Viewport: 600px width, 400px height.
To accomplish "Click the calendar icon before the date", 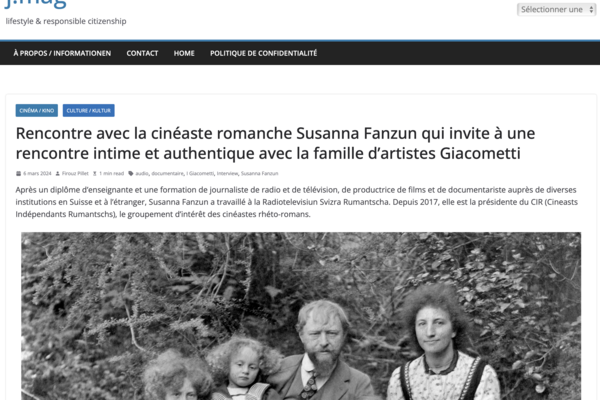I will pyautogui.click(x=18, y=173).
